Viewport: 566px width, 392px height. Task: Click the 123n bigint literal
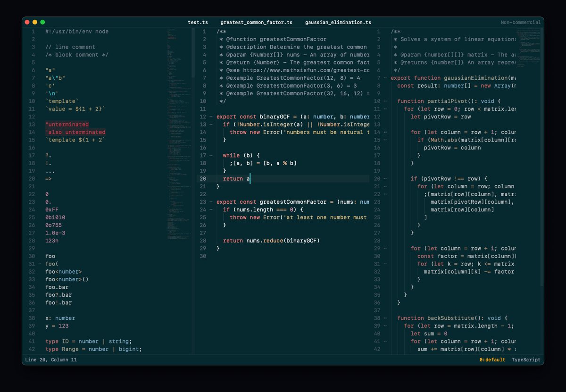[52, 241]
